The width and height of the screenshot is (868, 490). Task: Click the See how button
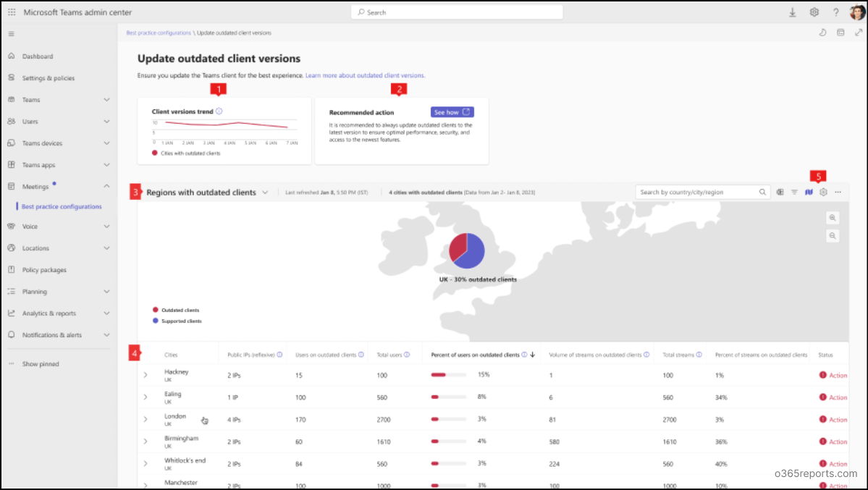(x=452, y=112)
